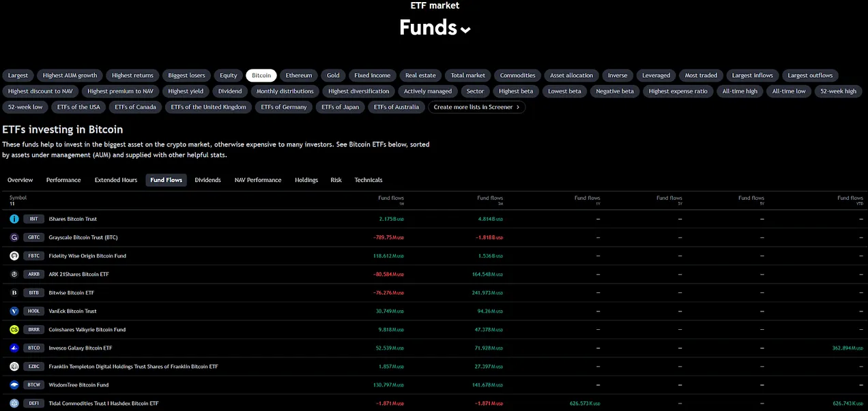
Task: Click the BRRR Coinshares Valkyrie logo icon
Action: pos(14,329)
